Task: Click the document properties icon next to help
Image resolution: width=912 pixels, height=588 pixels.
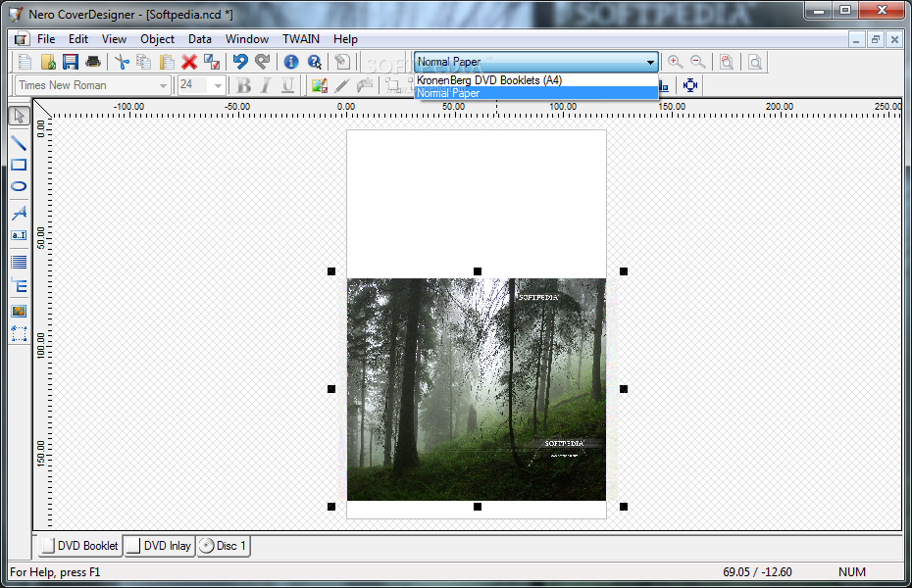Action: click(x=342, y=62)
